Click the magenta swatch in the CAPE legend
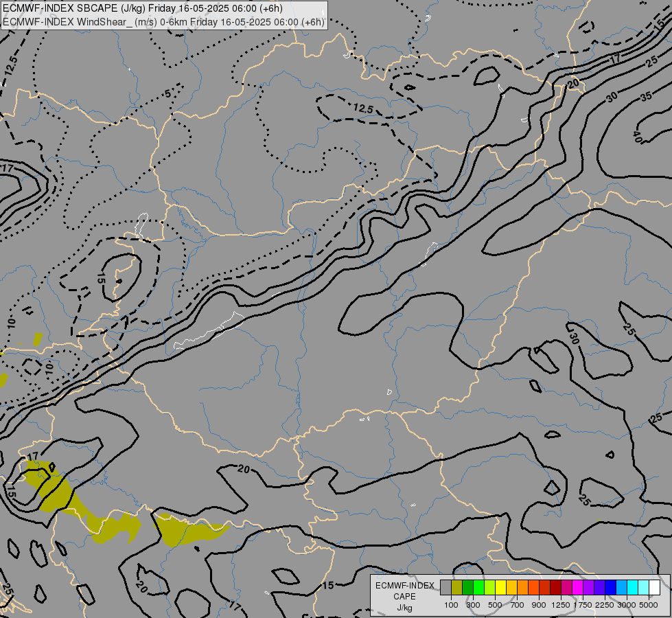This screenshot has height=618, width=672. click(578, 587)
